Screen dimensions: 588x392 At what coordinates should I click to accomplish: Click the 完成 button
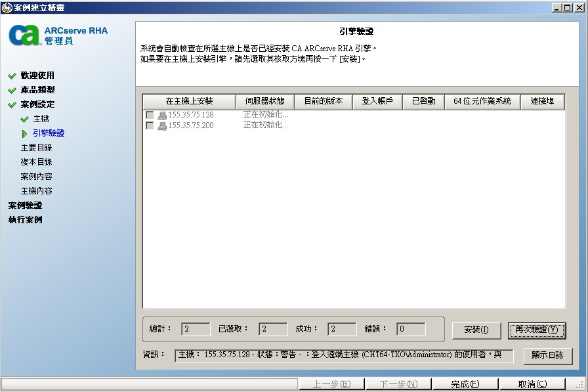(x=467, y=383)
